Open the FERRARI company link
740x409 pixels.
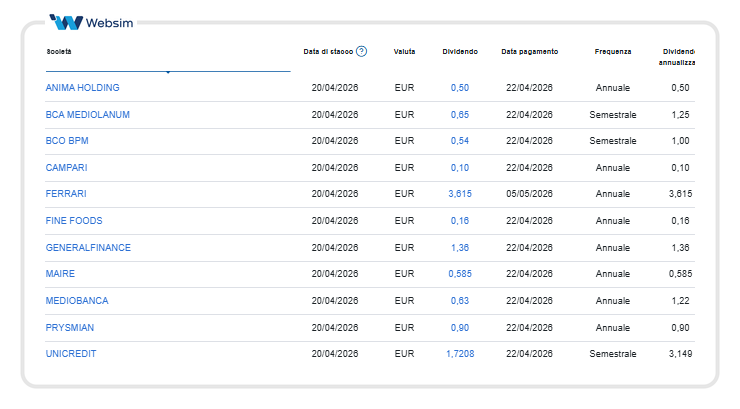click(x=66, y=193)
